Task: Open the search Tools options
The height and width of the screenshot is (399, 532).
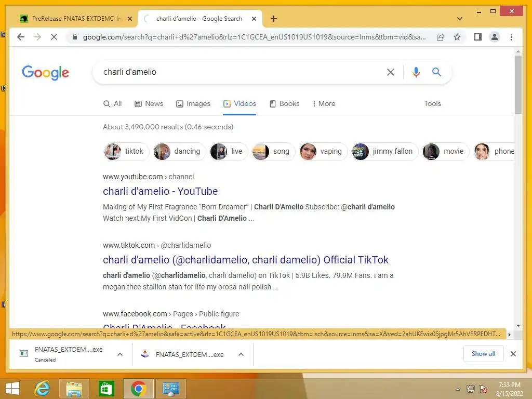Action: (x=432, y=104)
